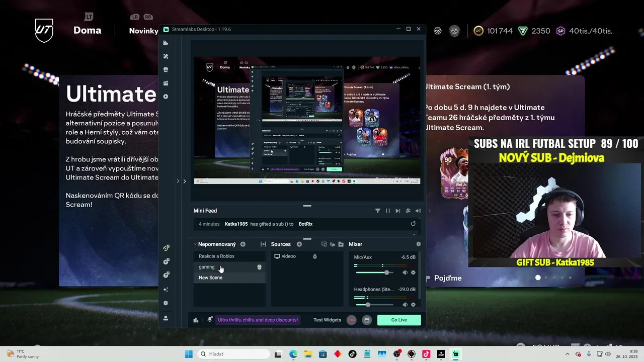Screen dimensions: 644x362
Task: Toggle the Mini Feed bell mute icon
Action: [408, 211]
